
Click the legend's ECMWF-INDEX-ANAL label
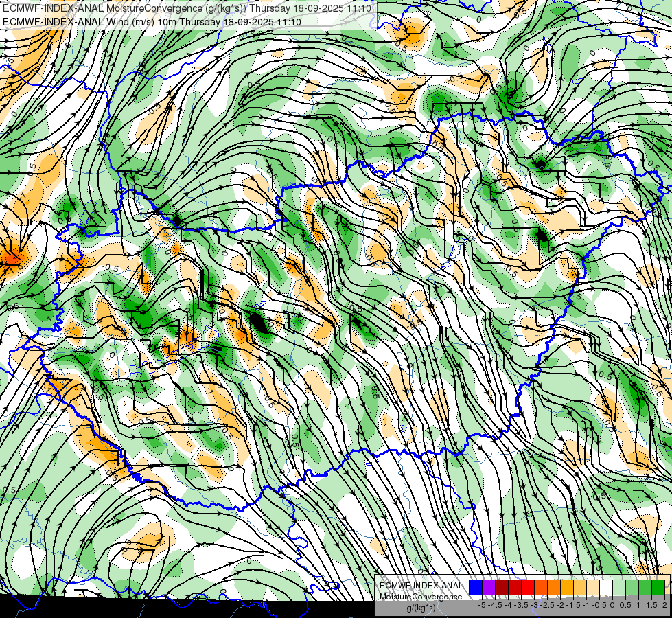click(421, 586)
